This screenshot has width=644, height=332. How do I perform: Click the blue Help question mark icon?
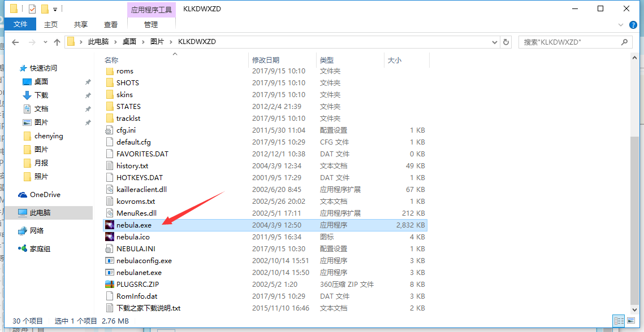click(x=632, y=24)
